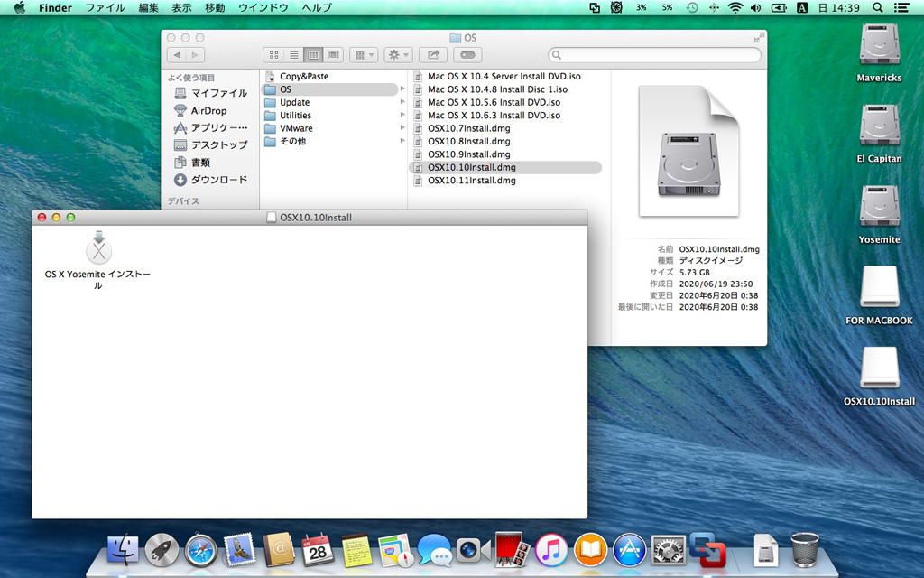Open Wi-Fi status menu
924x578 pixels.
[x=735, y=7]
